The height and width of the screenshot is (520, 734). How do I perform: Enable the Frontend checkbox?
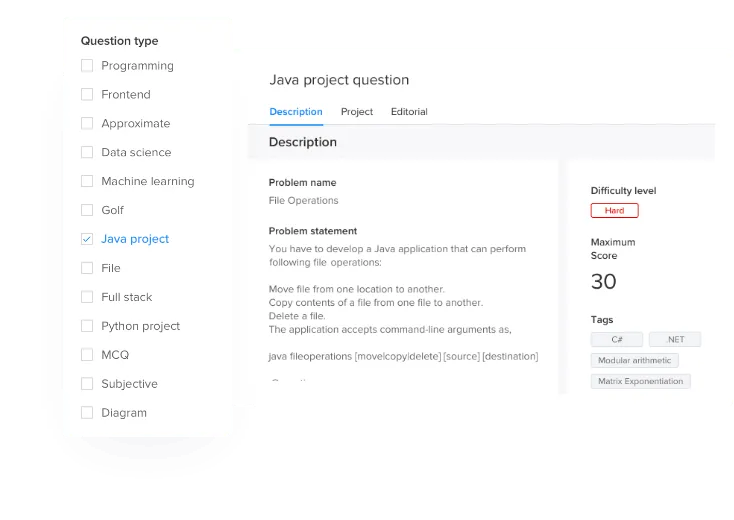(87, 95)
